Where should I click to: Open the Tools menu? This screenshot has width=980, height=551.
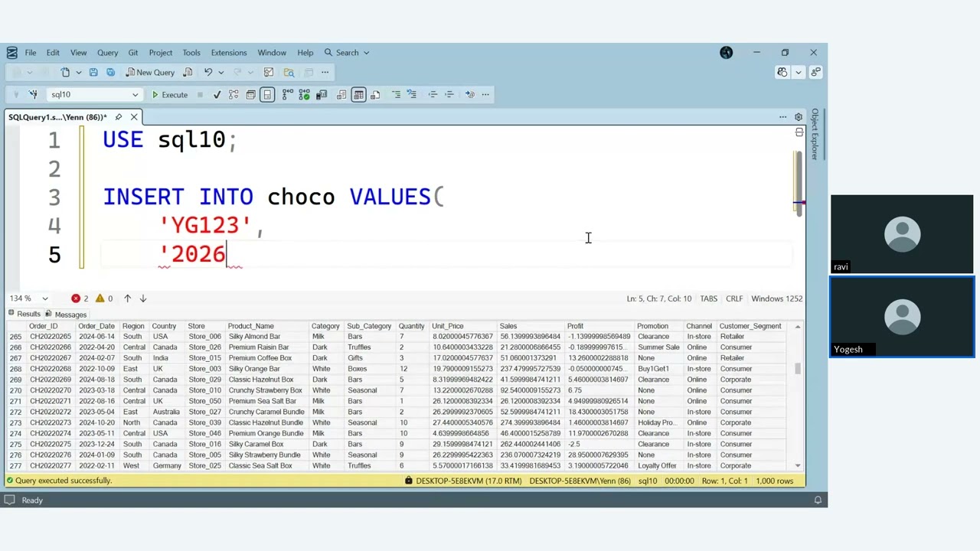pyautogui.click(x=191, y=53)
